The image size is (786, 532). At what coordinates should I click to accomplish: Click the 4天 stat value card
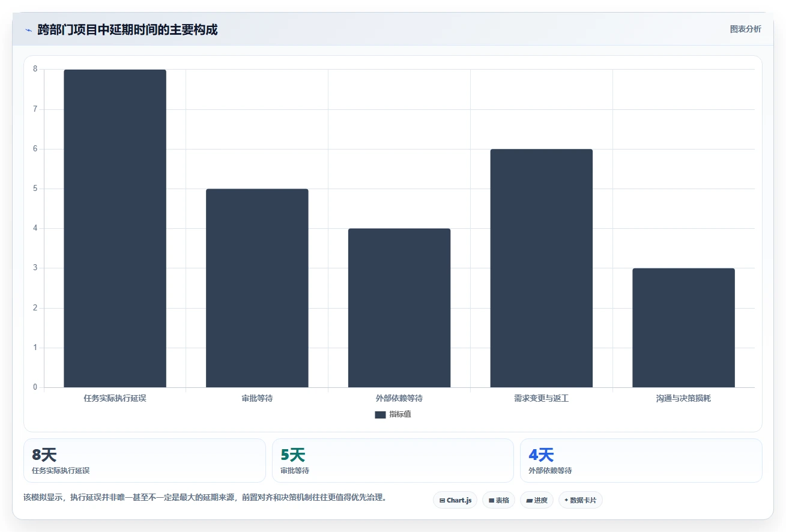click(x=641, y=461)
